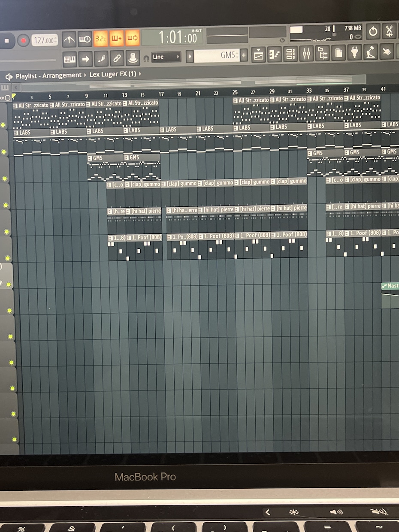The image size is (399, 532).
Task: Enable typing keyboard to piano icon
Action: (70, 59)
